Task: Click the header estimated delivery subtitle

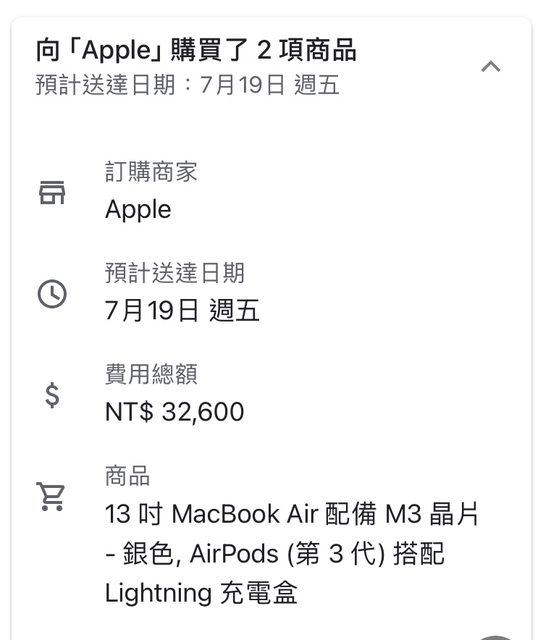Action: point(188,85)
